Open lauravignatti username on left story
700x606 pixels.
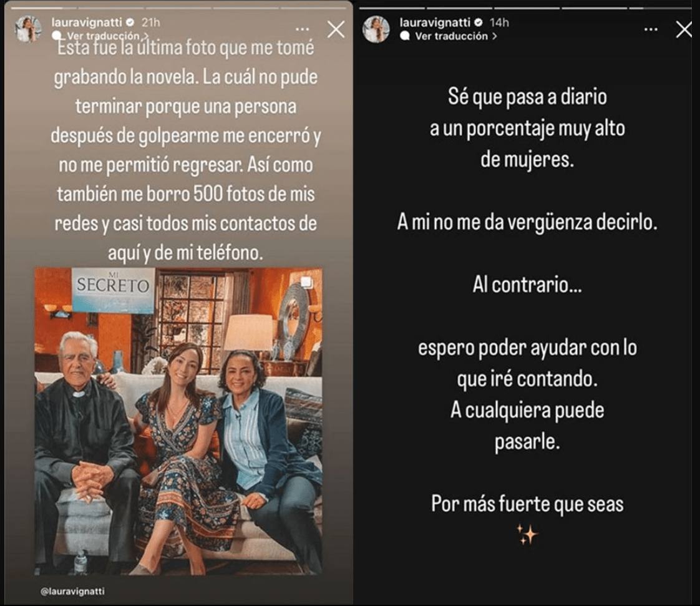(87, 22)
